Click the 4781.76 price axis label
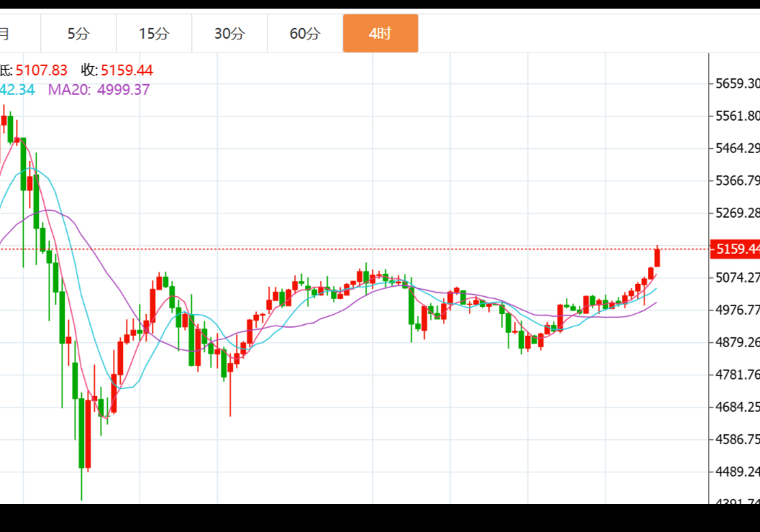 coord(737,375)
